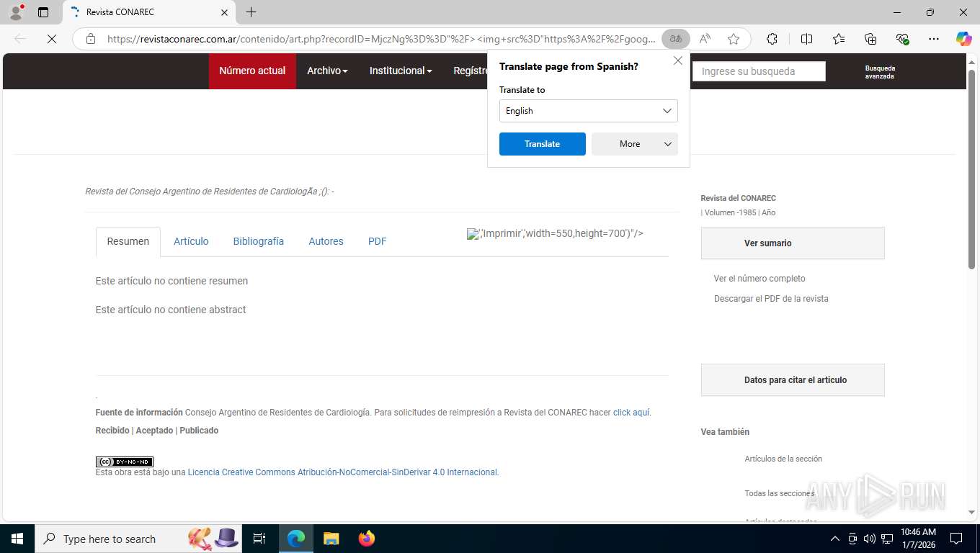
Task: Open Microsoft Edge from taskbar
Action: point(295,539)
